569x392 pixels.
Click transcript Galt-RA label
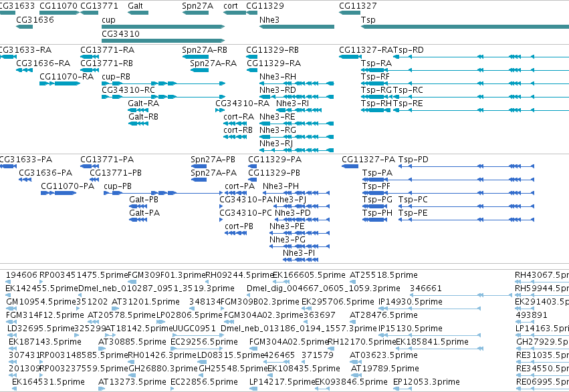(143, 104)
